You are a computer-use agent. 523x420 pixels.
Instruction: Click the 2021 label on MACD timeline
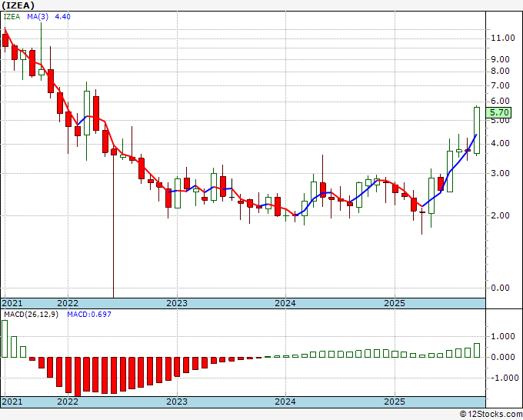(x=12, y=402)
